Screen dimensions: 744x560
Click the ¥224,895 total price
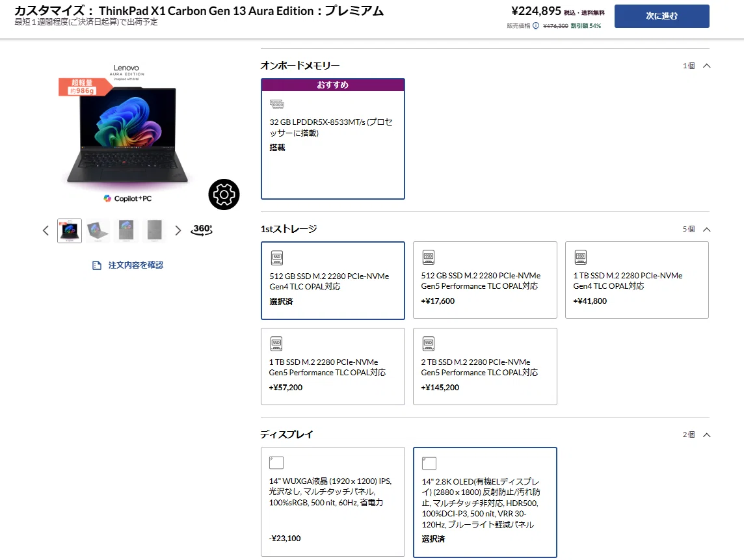[x=536, y=11]
